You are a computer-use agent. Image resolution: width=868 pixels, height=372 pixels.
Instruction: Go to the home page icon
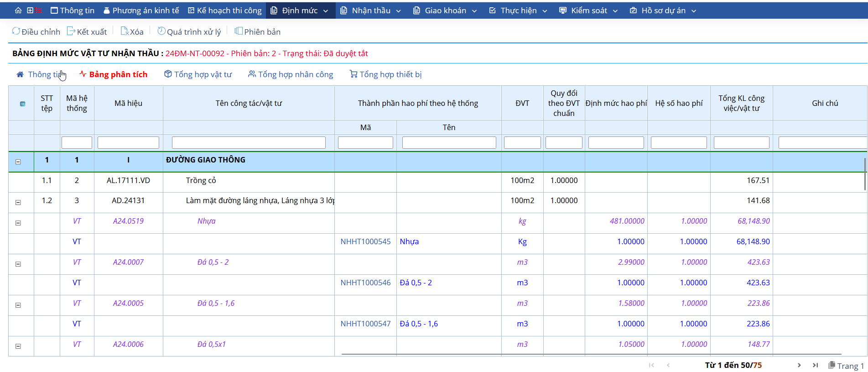18,10
